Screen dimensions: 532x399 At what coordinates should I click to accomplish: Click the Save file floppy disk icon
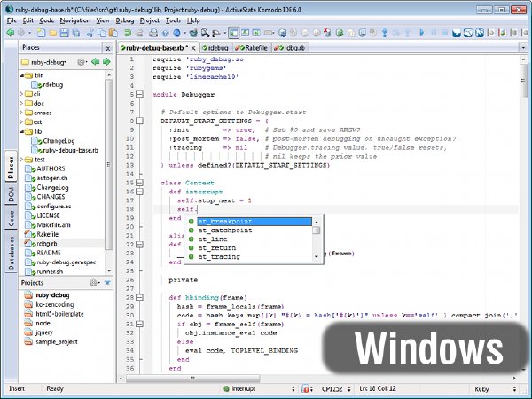pos(64,33)
